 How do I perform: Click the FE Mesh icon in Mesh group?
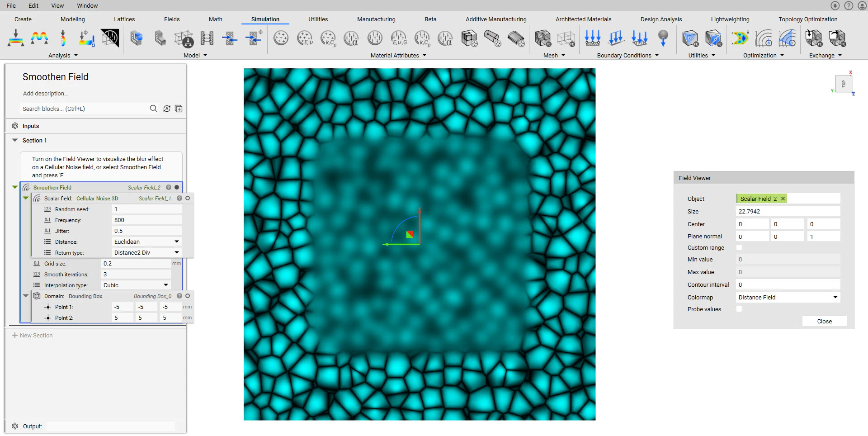542,38
